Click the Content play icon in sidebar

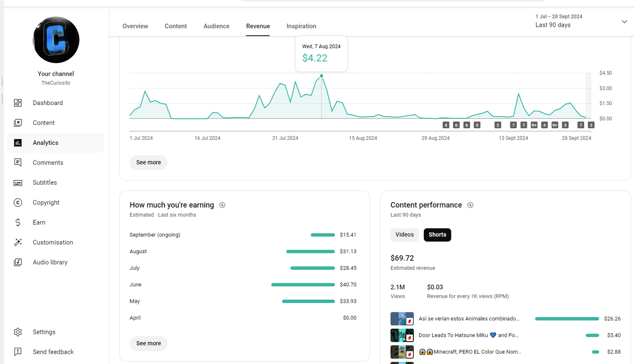click(x=18, y=123)
